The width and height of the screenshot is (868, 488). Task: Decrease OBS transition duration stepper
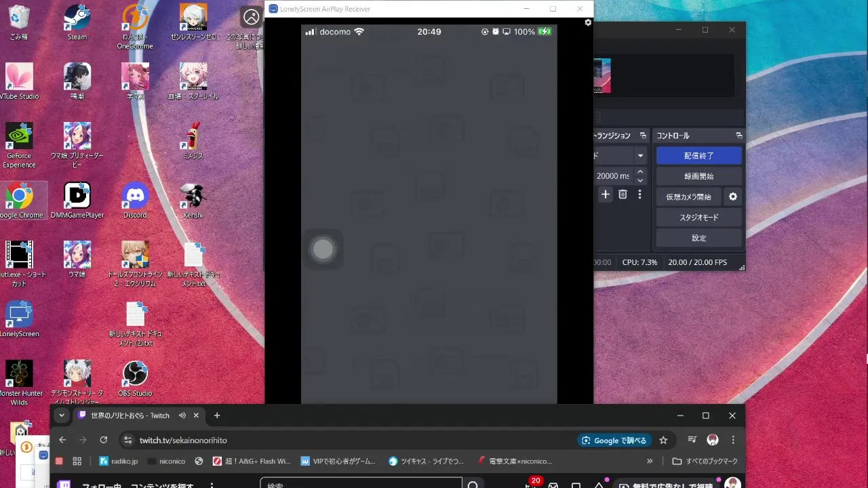click(640, 180)
